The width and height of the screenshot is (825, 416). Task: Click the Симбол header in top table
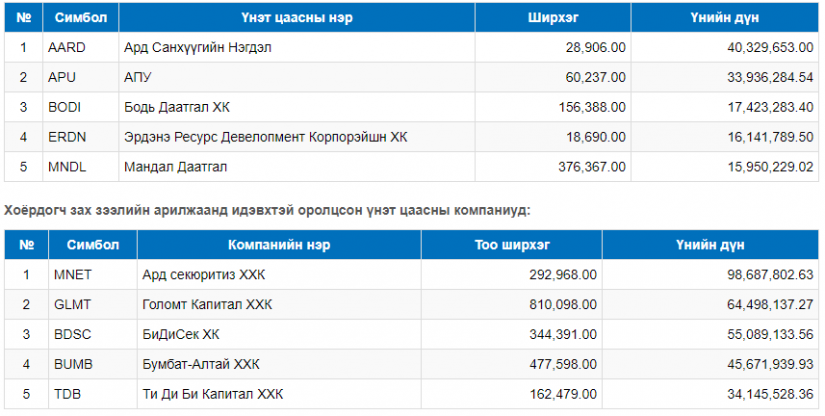pyautogui.click(x=81, y=17)
